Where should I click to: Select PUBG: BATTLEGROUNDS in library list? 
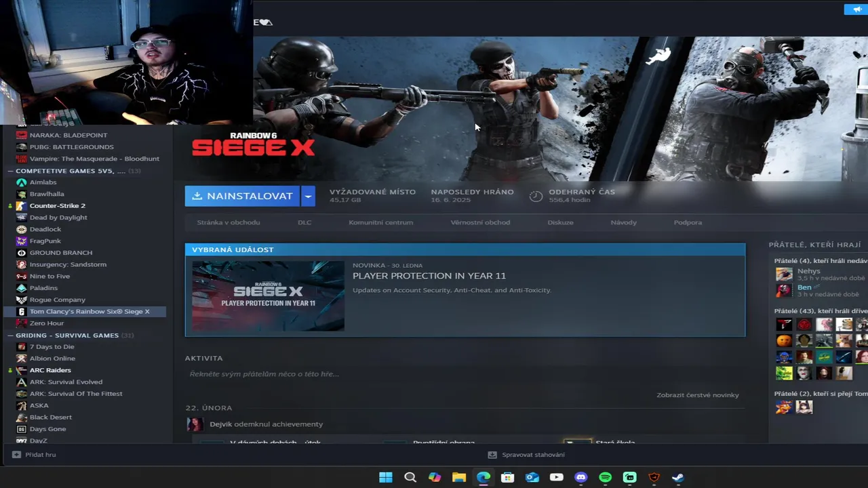pyautogui.click(x=72, y=147)
